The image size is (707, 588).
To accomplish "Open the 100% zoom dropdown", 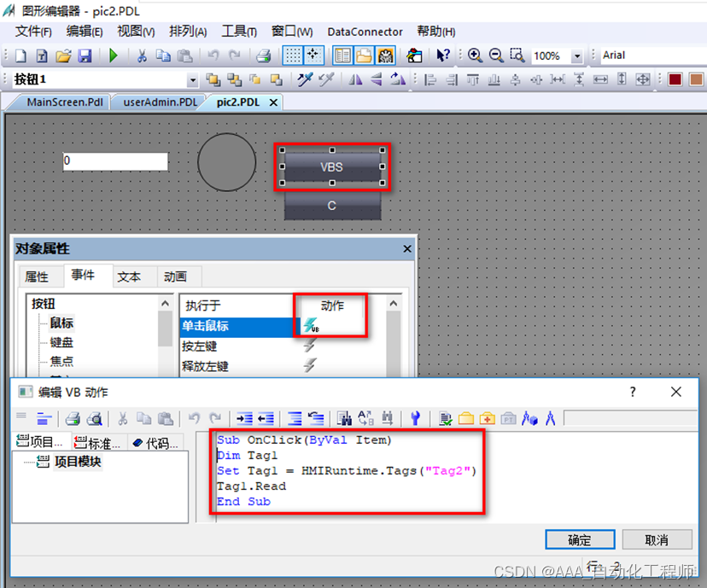I will tap(576, 56).
